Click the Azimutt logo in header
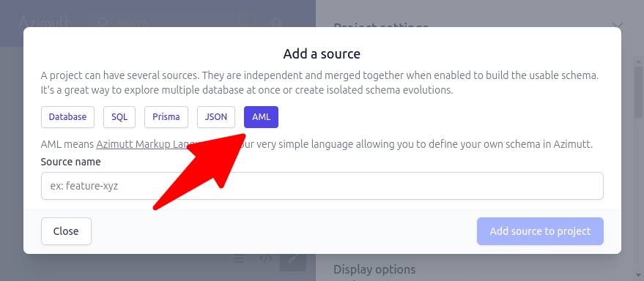This screenshot has width=644, height=281. (45, 22)
